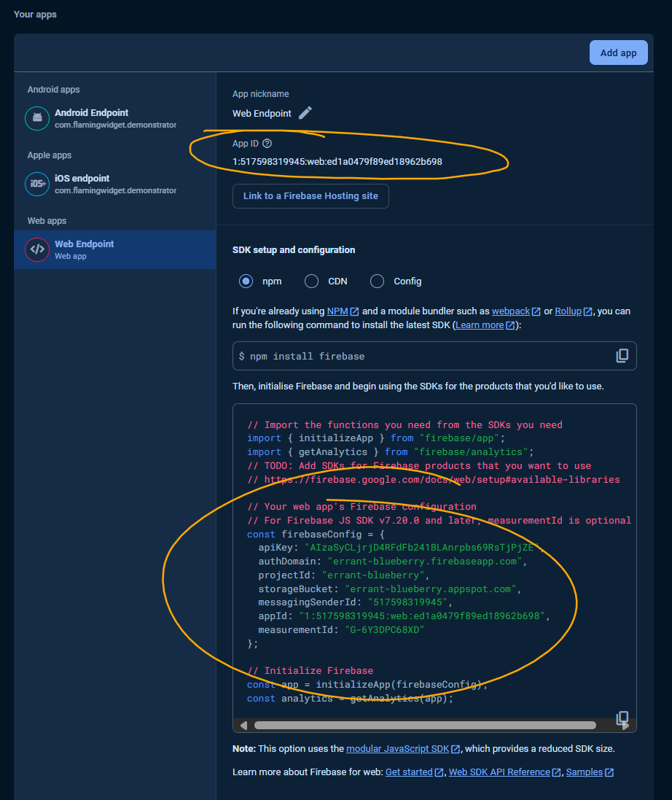Click the Add app button
The width and height of the screenshot is (672, 800).
[619, 53]
